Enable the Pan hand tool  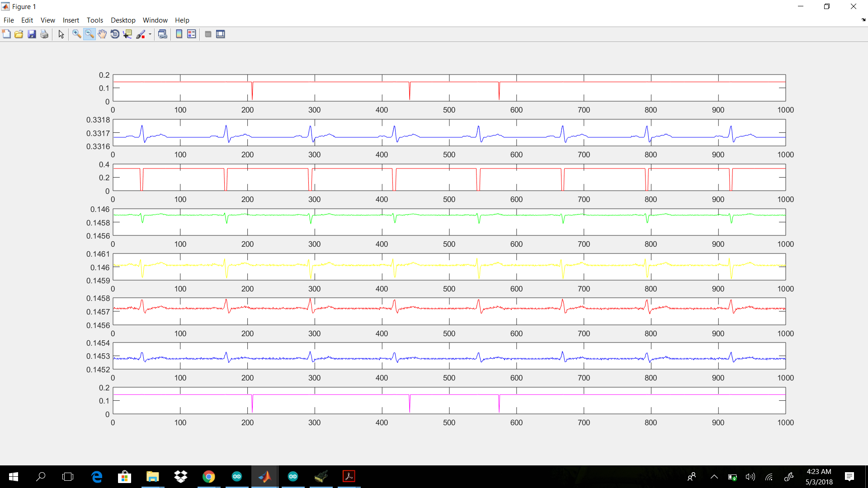click(x=102, y=34)
